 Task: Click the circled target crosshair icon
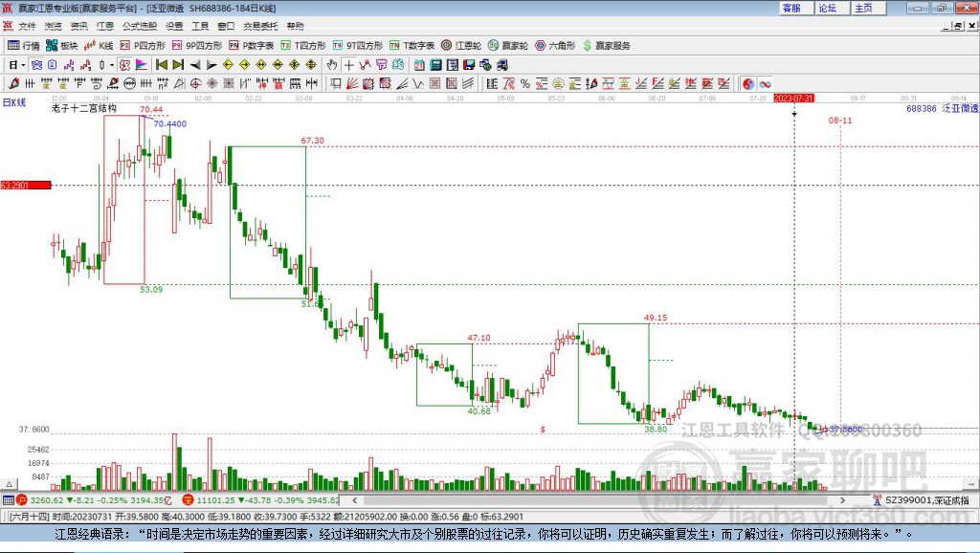pyautogui.click(x=195, y=84)
